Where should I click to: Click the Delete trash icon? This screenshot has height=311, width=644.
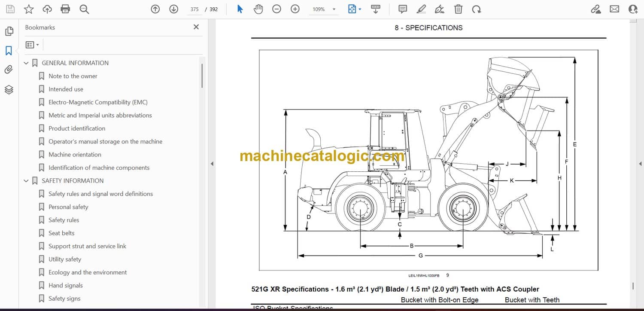[x=458, y=9]
